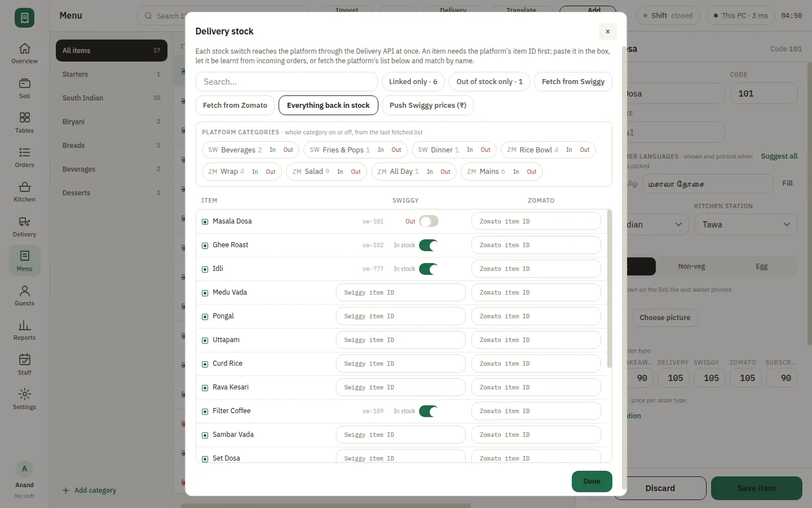Click veg indicator icon beside Masala Dosa
Image resolution: width=812 pixels, height=508 pixels.
205,222
